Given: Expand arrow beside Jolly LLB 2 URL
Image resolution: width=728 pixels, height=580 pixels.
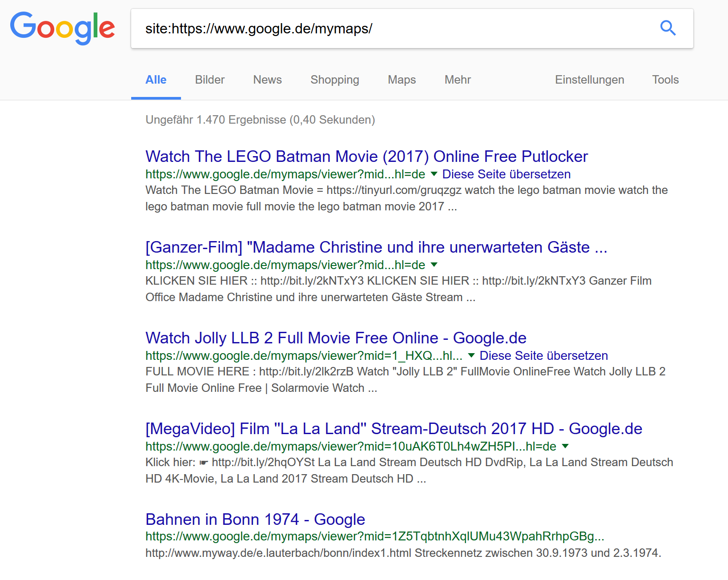Looking at the screenshot, I should point(471,355).
